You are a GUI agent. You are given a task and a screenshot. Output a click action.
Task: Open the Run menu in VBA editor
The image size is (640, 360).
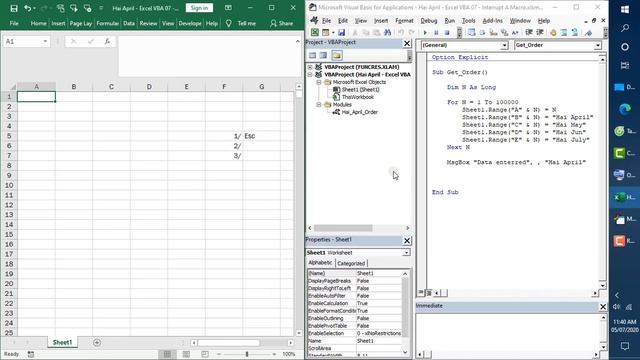coord(449,20)
